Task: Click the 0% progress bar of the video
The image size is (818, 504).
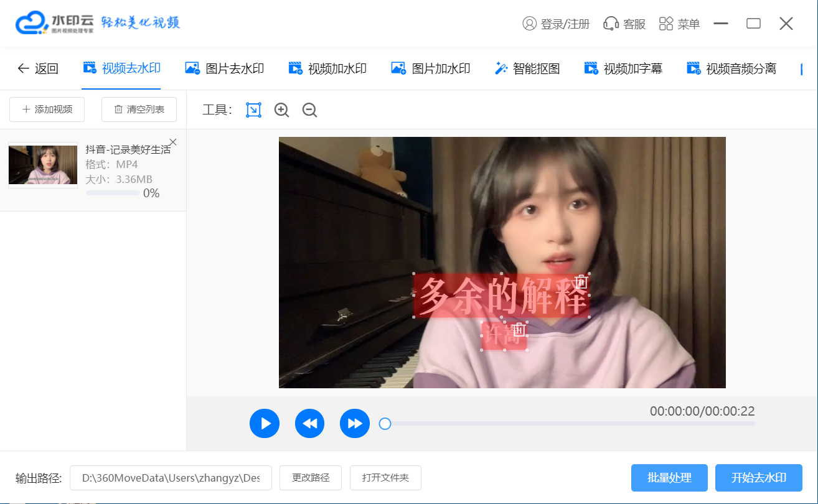Action: [113, 194]
